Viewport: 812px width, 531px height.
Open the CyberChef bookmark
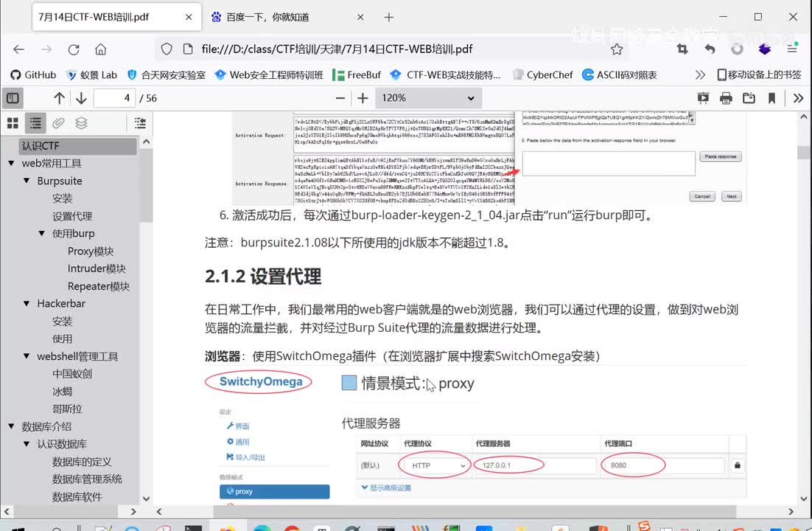click(543, 74)
